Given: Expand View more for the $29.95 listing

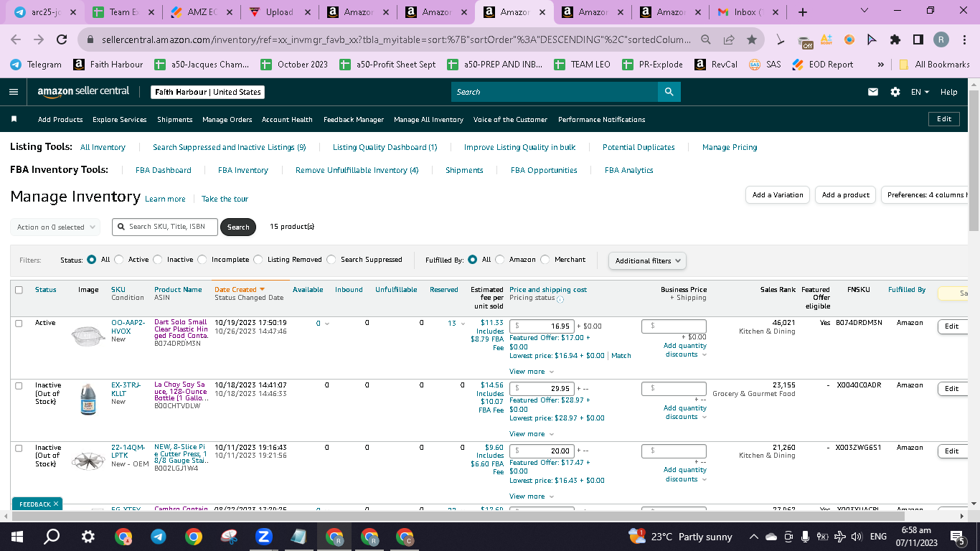Looking at the screenshot, I should pyautogui.click(x=532, y=434).
